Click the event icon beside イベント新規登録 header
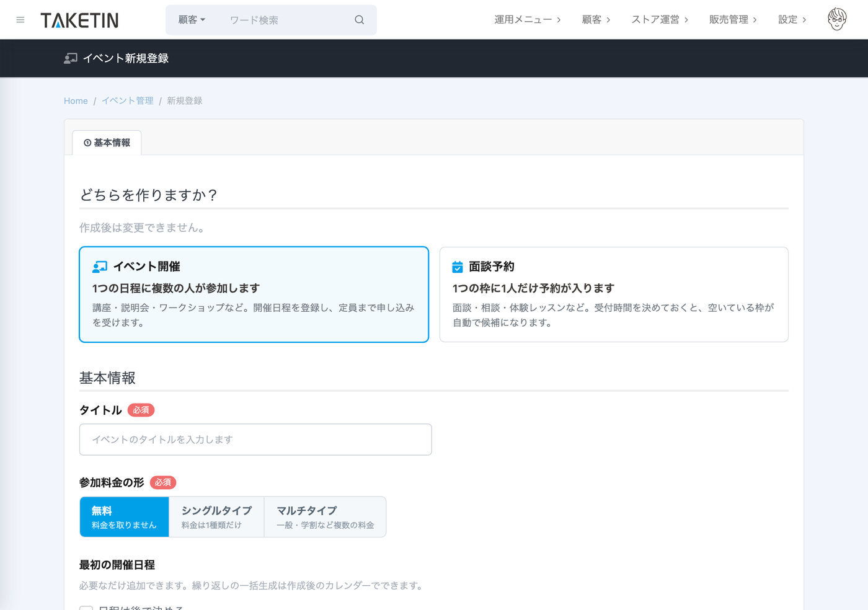868x610 pixels. (71, 58)
